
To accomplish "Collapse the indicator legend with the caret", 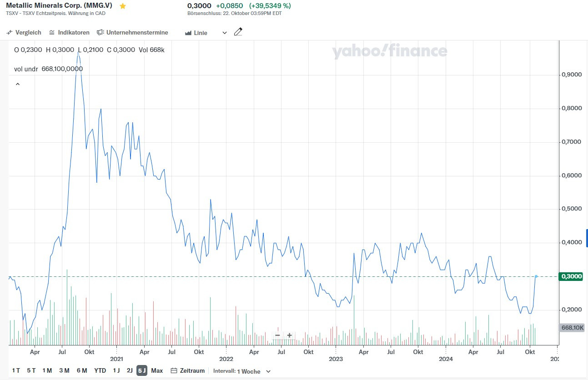I will (x=18, y=84).
